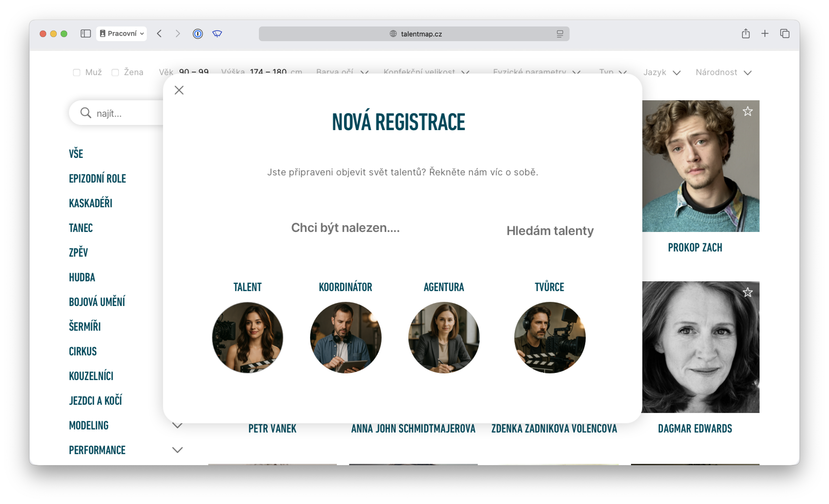829x504 pixels.
Task: Open the Zdenka Zadnikova Volencova link
Action: point(554,429)
